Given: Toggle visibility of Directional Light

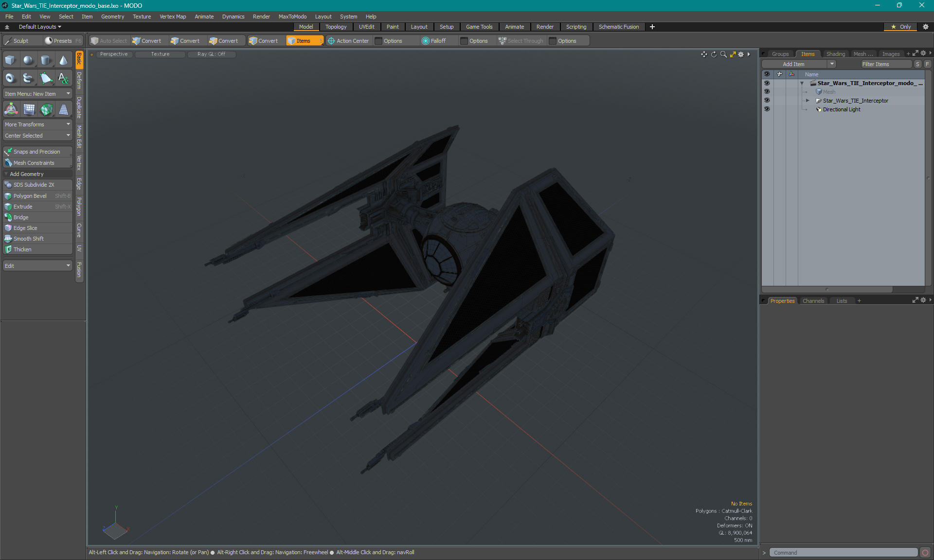Looking at the screenshot, I should (x=767, y=109).
